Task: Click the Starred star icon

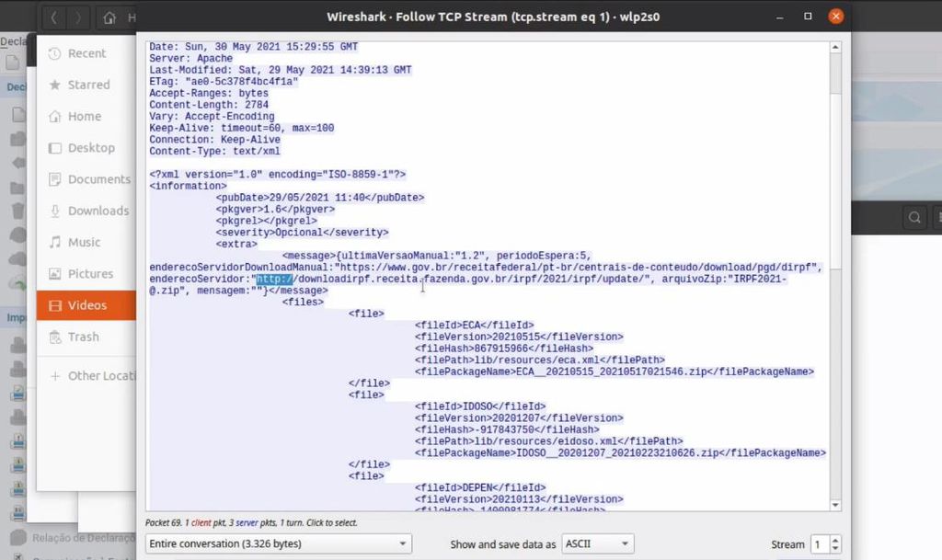Action: tap(54, 85)
